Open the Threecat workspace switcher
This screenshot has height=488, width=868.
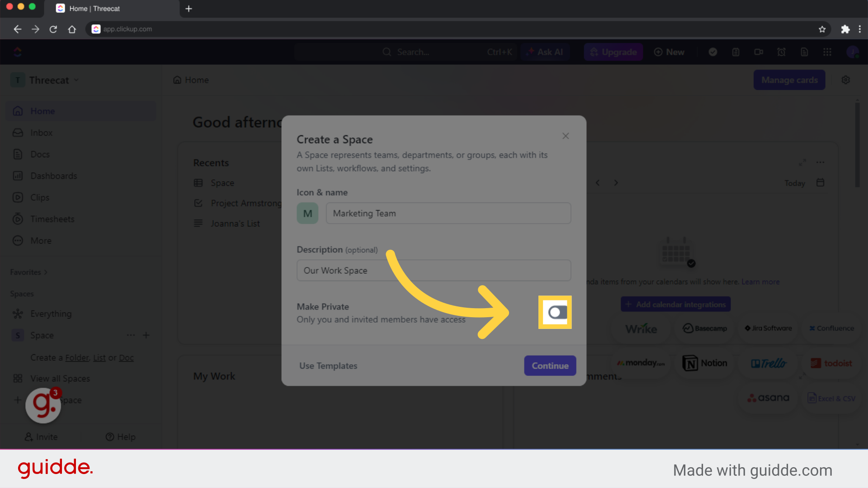(50, 80)
